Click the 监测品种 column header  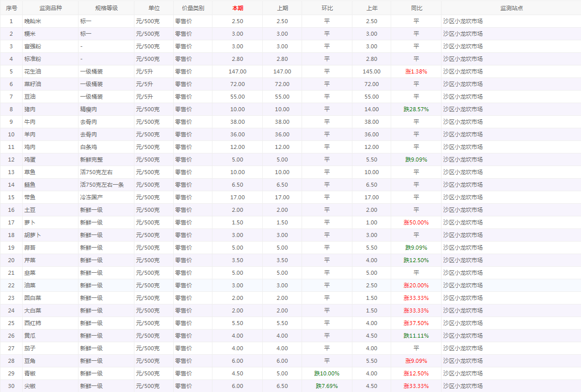click(50, 9)
